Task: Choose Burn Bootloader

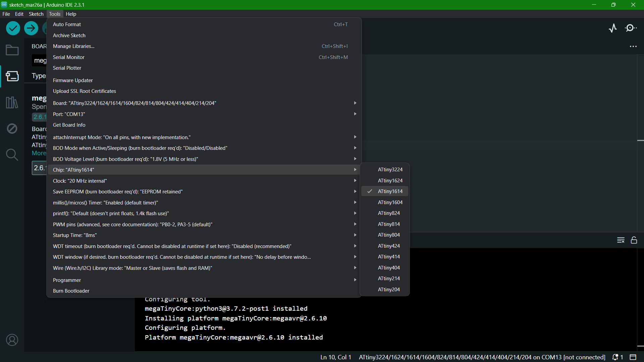Action: pyautogui.click(x=204, y=291)
